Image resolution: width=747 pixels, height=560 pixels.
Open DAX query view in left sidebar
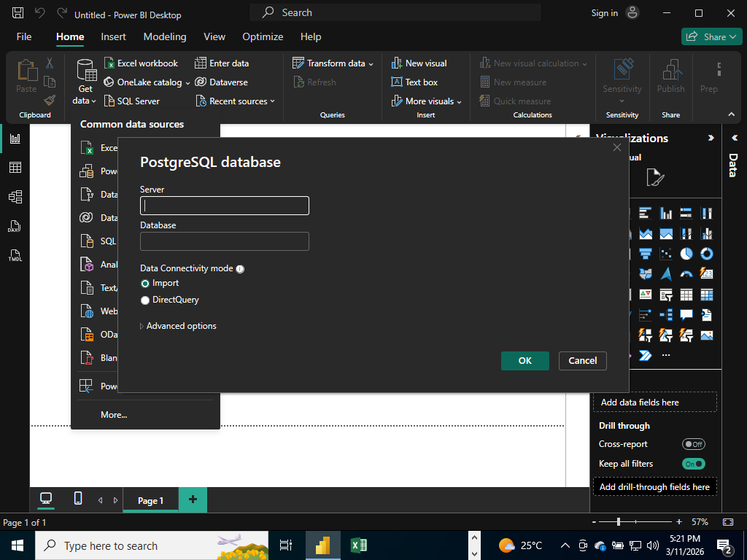(15, 226)
